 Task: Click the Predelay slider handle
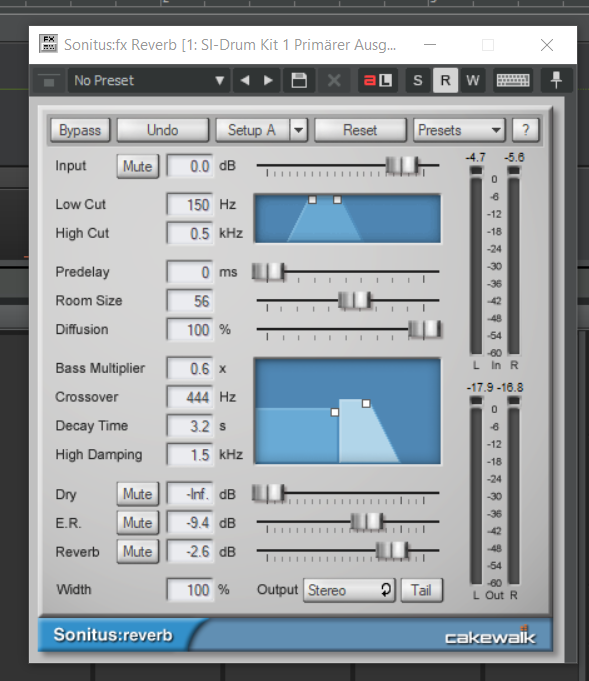tap(268, 272)
